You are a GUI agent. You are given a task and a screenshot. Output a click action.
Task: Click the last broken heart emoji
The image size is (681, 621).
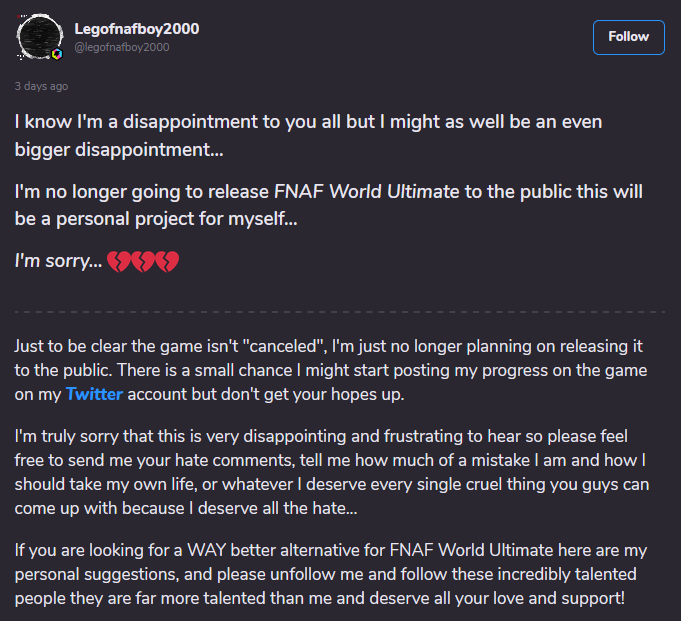(167, 262)
